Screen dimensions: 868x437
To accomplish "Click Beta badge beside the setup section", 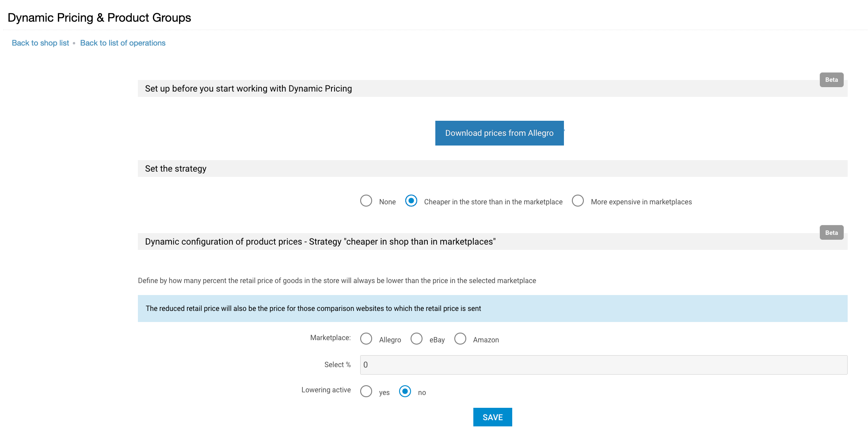I will [x=831, y=80].
